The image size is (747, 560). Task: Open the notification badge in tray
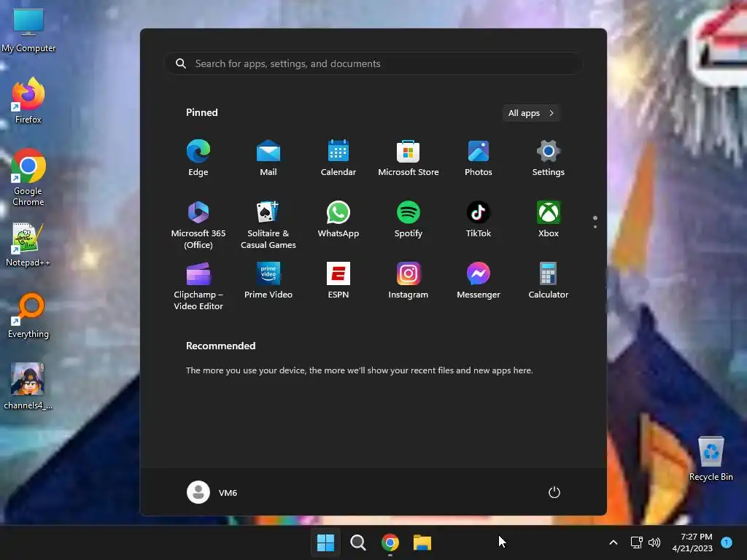[x=727, y=542]
